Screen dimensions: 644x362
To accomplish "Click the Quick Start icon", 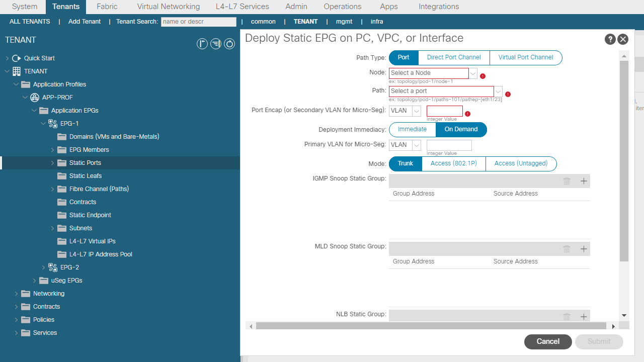I will point(17,58).
